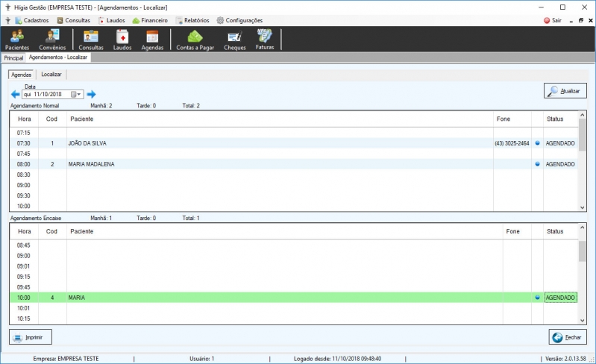Switch to the Localizar tab
The image size is (596, 364).
pyautogui.click(x=51, y=75)
